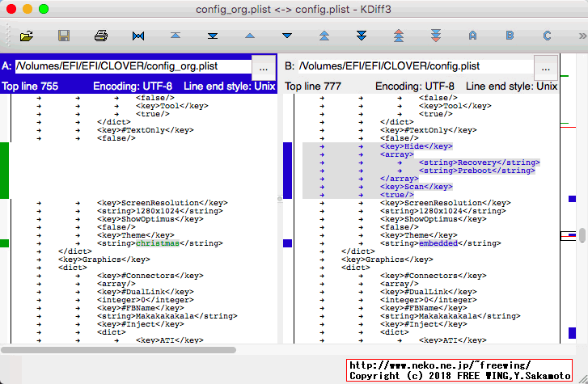Click the vertical scrollbar thumb
This screenshot has width=588, height=384.
coord(582,235)
